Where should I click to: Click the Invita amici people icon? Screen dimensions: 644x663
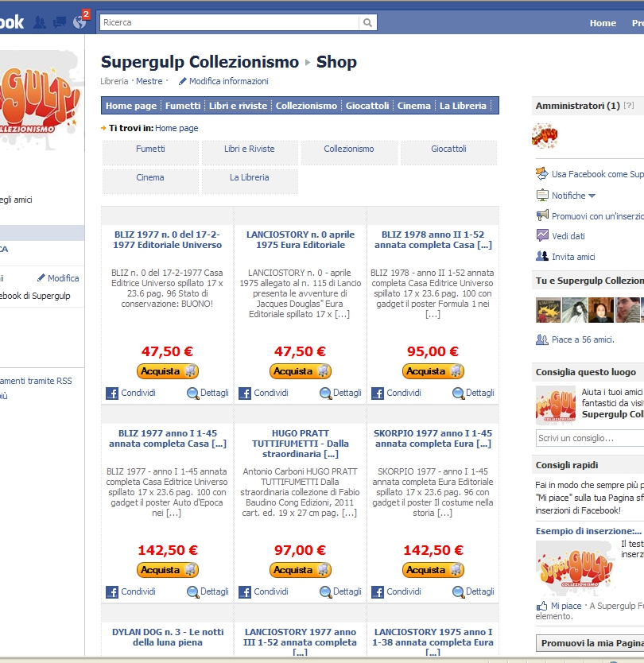pyautogui.click(x=542, y=256)
